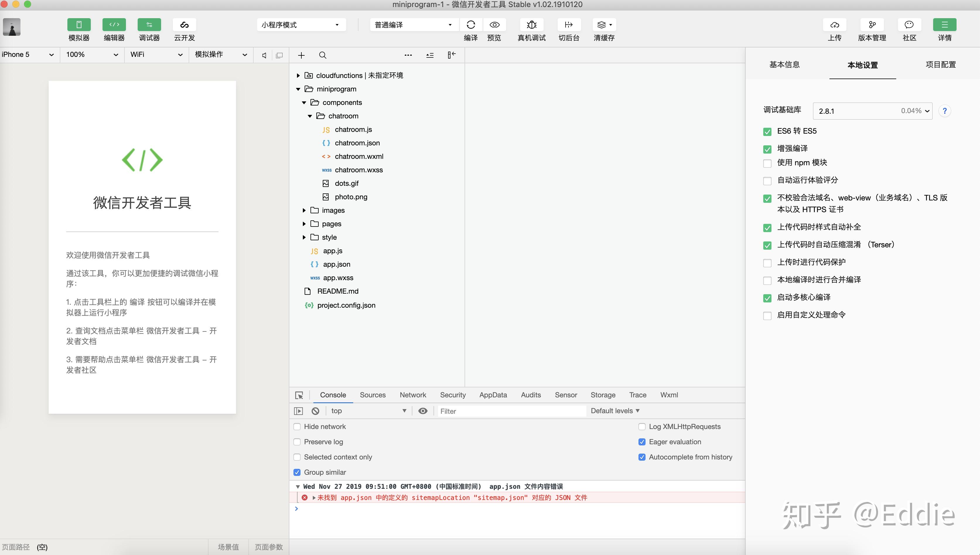Open chatroom.js file in tree
Image resolution: width=980 pixels, height=555 pixels.
353,130
